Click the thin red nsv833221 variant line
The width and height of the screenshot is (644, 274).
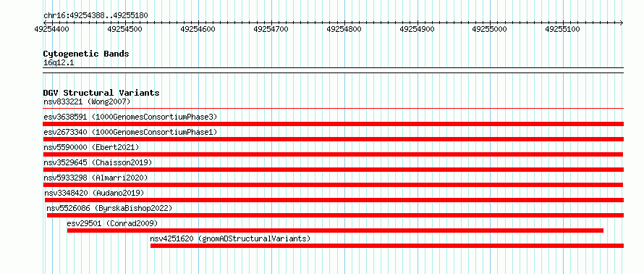coord(333,108)
